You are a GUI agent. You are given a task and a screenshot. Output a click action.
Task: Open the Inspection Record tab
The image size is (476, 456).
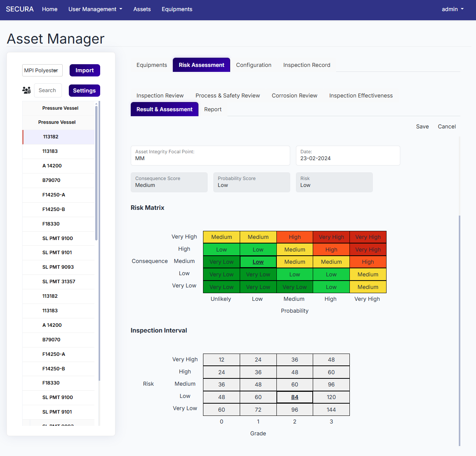tap(307, 65)
